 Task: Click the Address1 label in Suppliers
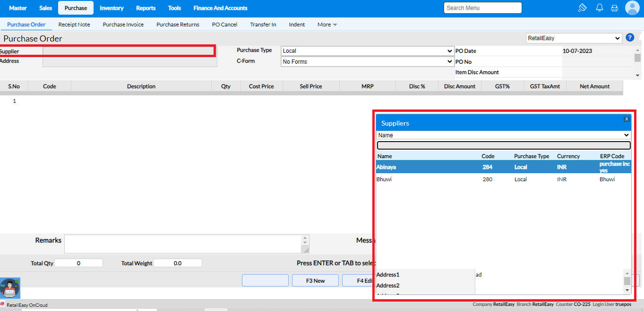tap(388, 275)
